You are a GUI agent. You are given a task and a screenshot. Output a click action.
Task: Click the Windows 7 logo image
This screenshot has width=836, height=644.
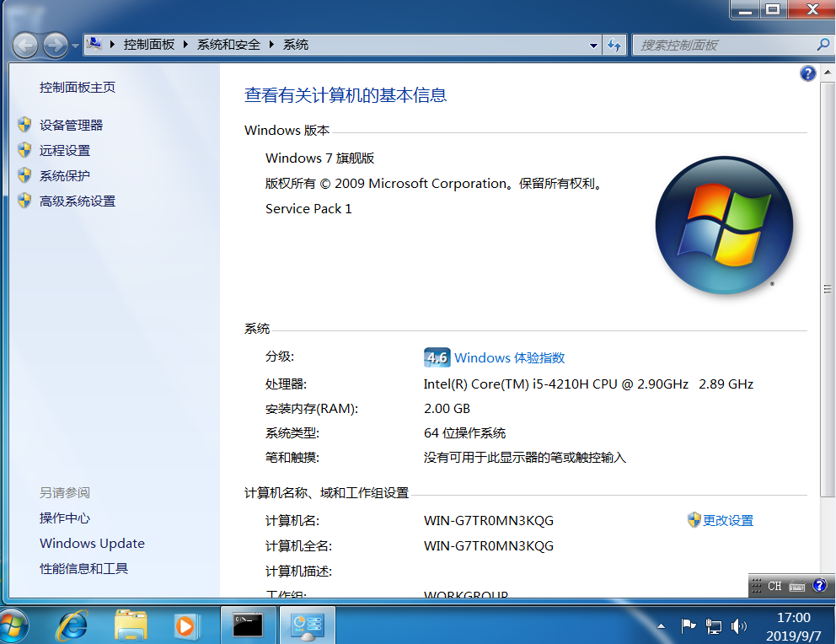724,225
